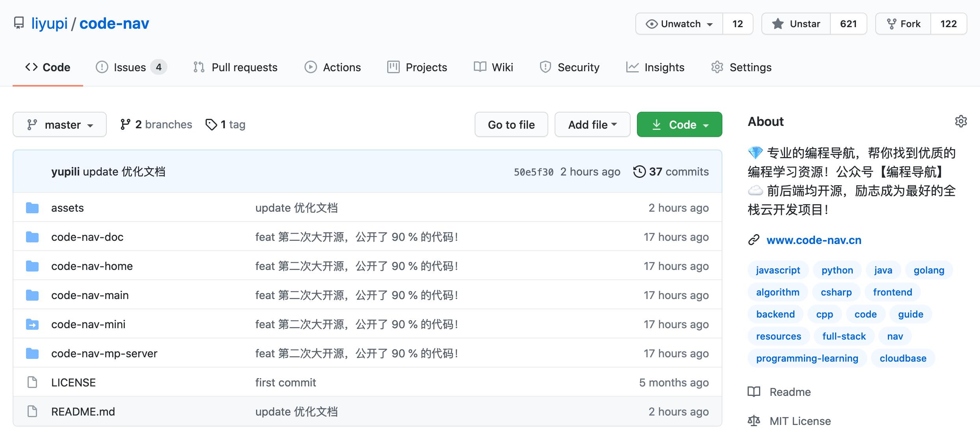Select the programming-learning topic tag
The image size is (980, 436).
click(x=807, y=358)
